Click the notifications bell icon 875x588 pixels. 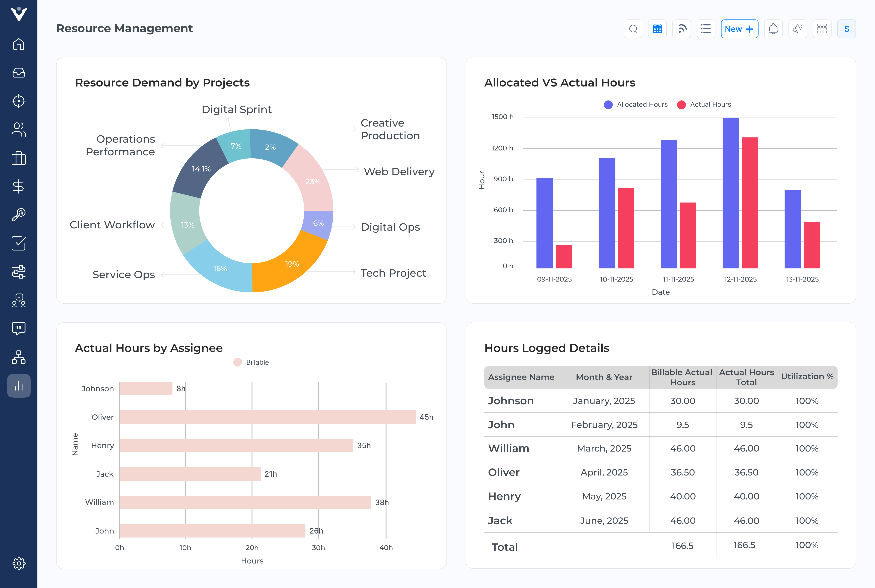coord(773,29)
